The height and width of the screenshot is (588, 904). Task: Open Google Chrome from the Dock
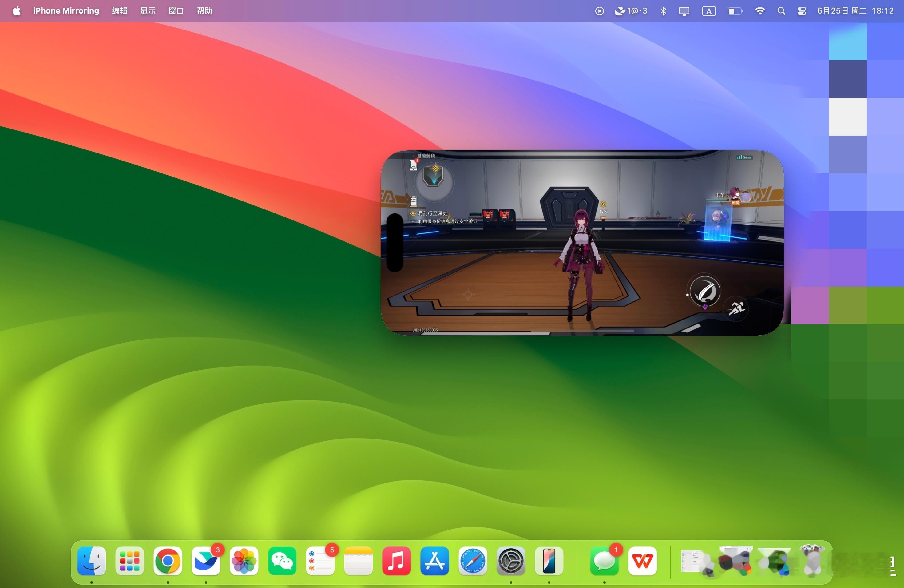tap(168, 561)
